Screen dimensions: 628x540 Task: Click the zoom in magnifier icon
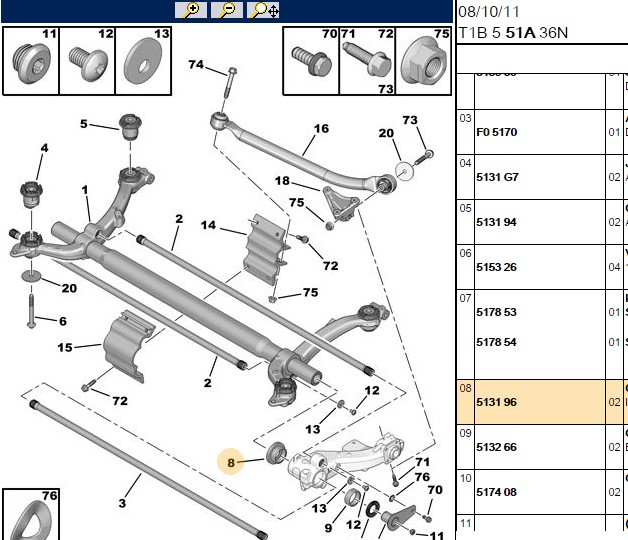pos(191,10)
